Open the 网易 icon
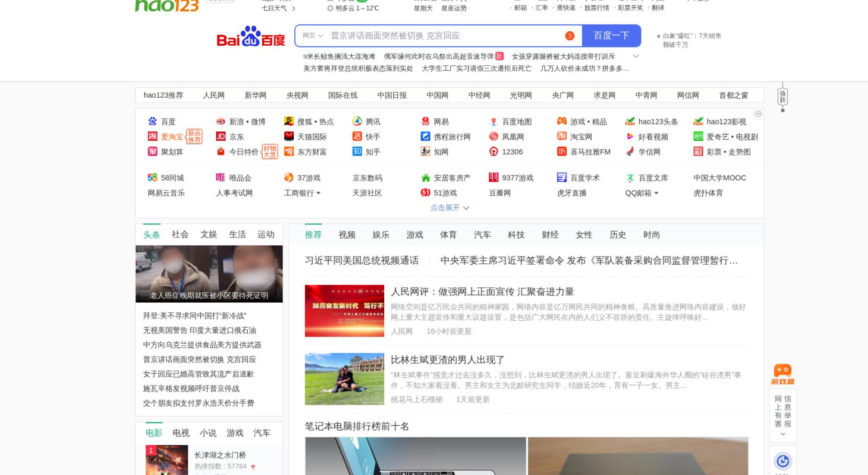Screen dimensions: 868x475 click(x=425, y=121)
